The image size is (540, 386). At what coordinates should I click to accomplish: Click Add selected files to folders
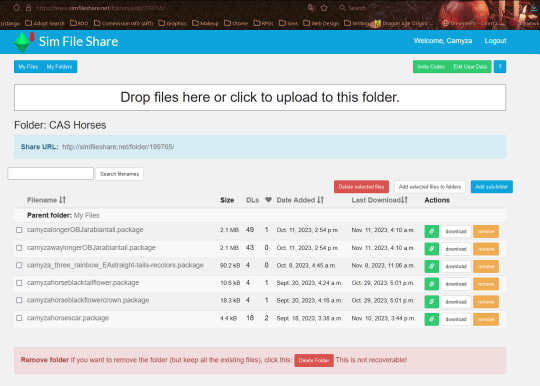coord(430,187)
